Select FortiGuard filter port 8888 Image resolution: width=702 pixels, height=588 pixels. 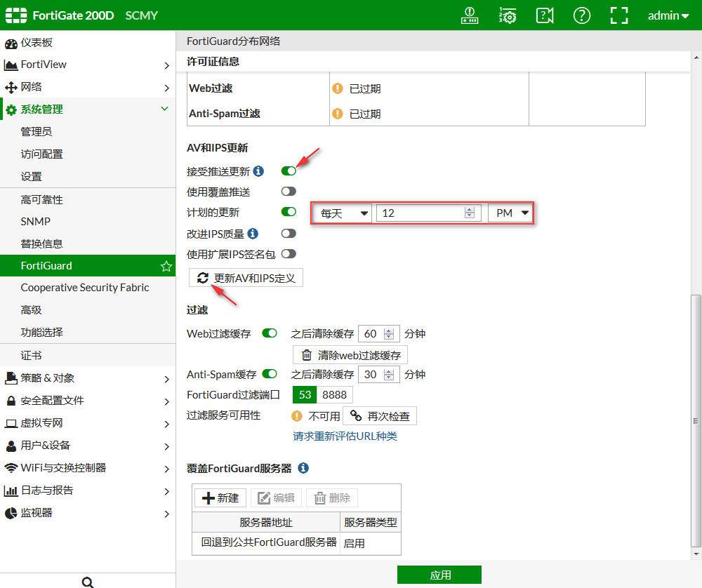(x=334, y=394)
